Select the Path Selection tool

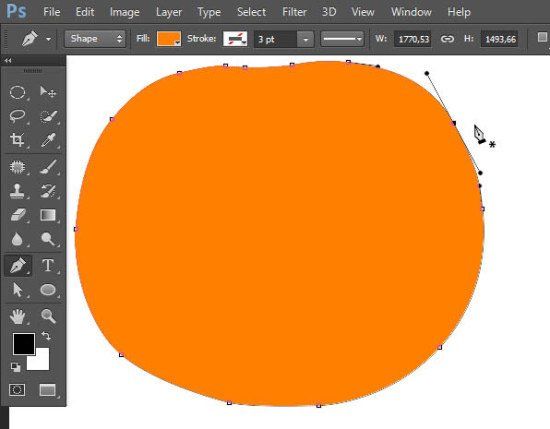[18, 290]
